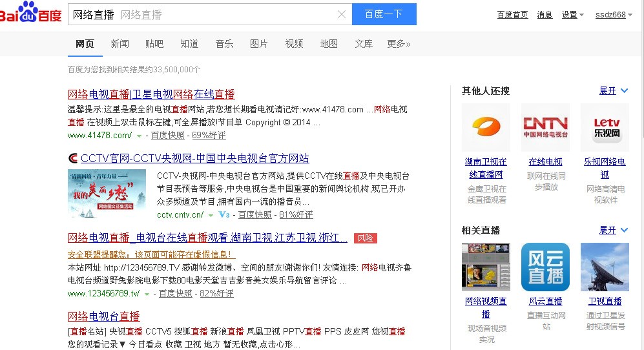This screenshot has height=350, width=644.
Task: Open the 消息 link
Action: click(545, 15)
